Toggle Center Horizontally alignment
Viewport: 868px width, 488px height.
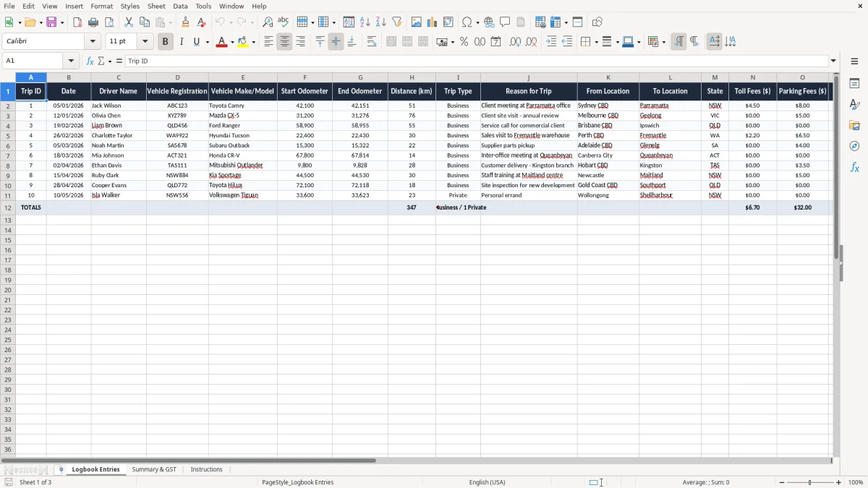pos(284,42)
